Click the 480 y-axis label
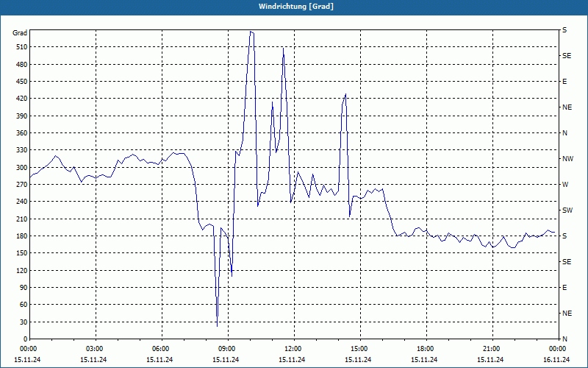 pyautogui.click(x=21, y=64)
